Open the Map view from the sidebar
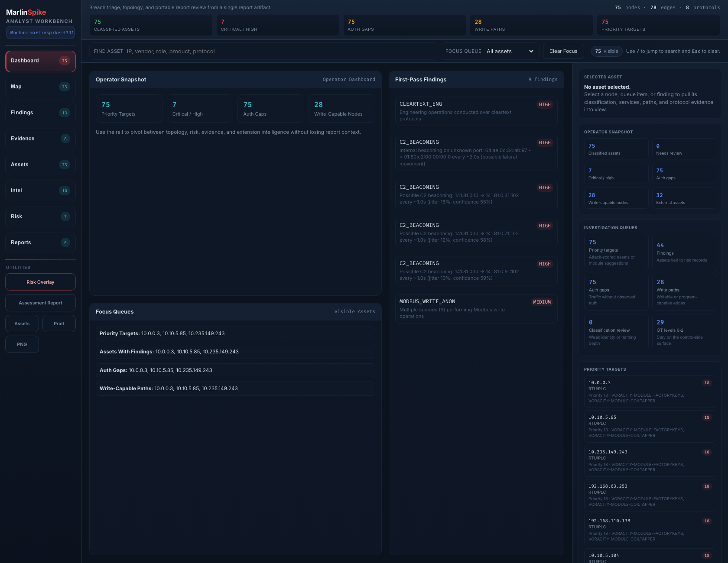The height and width of the screenshot is (563, 728). 40,87
